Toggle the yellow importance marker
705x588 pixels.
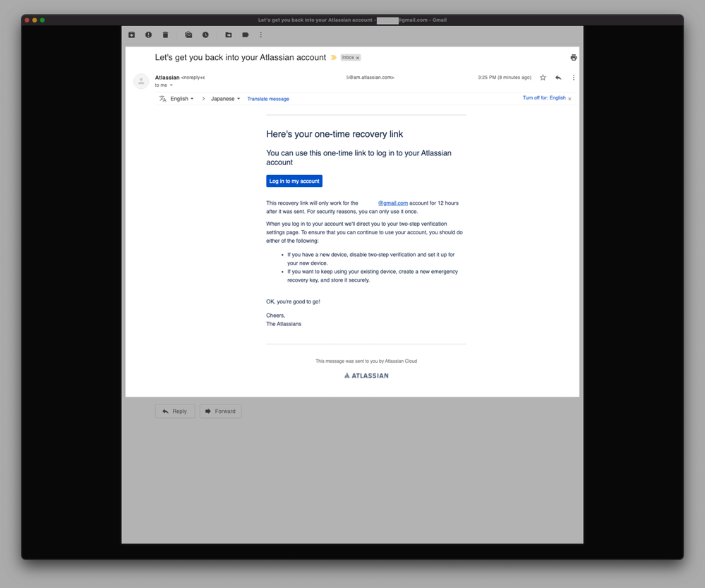coord(333,58)
